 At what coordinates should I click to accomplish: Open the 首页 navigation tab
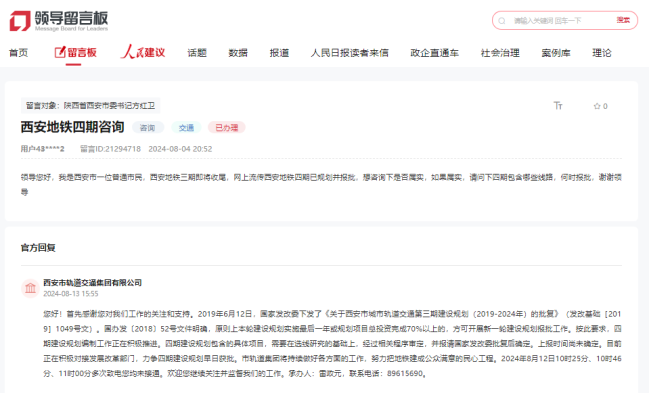pyautogui.click(x=18, y=53)
